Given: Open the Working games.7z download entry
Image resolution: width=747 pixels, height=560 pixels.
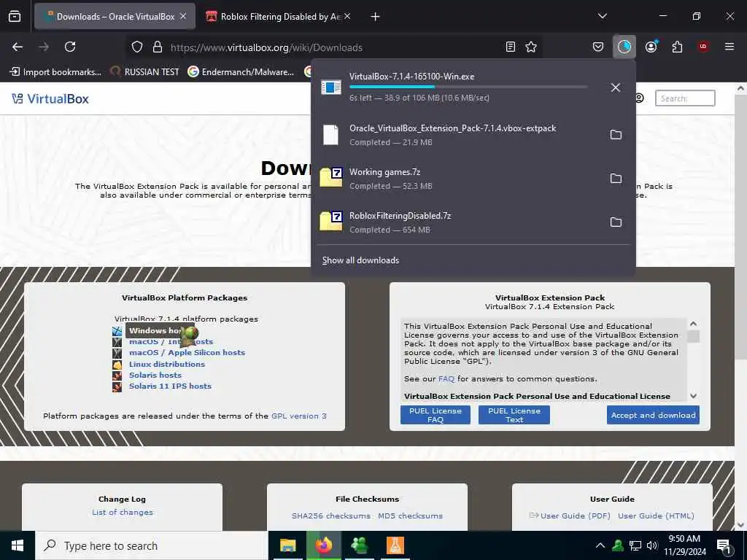Looking at the screenshot, I should pyautogui.click(x=457, y=179).
